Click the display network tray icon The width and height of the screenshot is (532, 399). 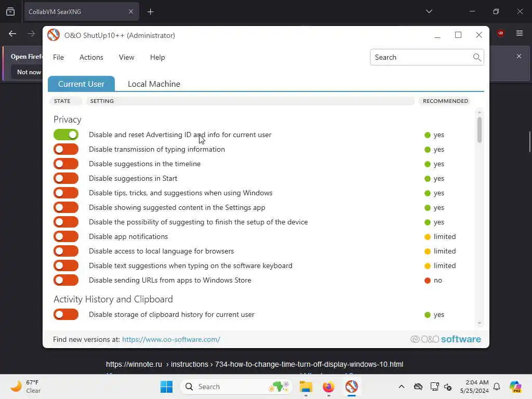(x=434, y=387)
